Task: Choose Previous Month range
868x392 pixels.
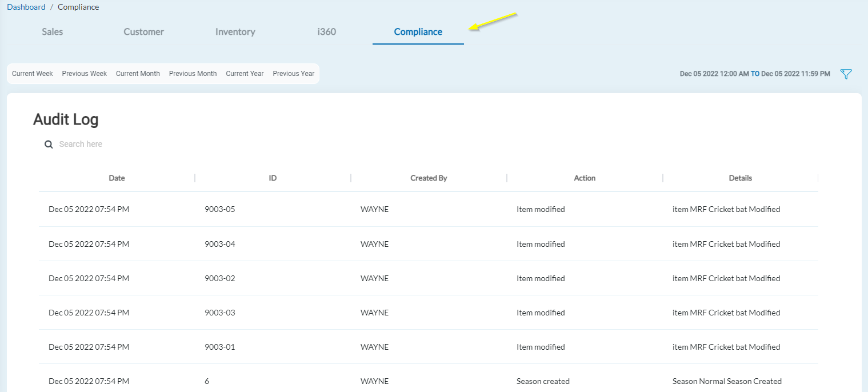Action: (193, 74)
